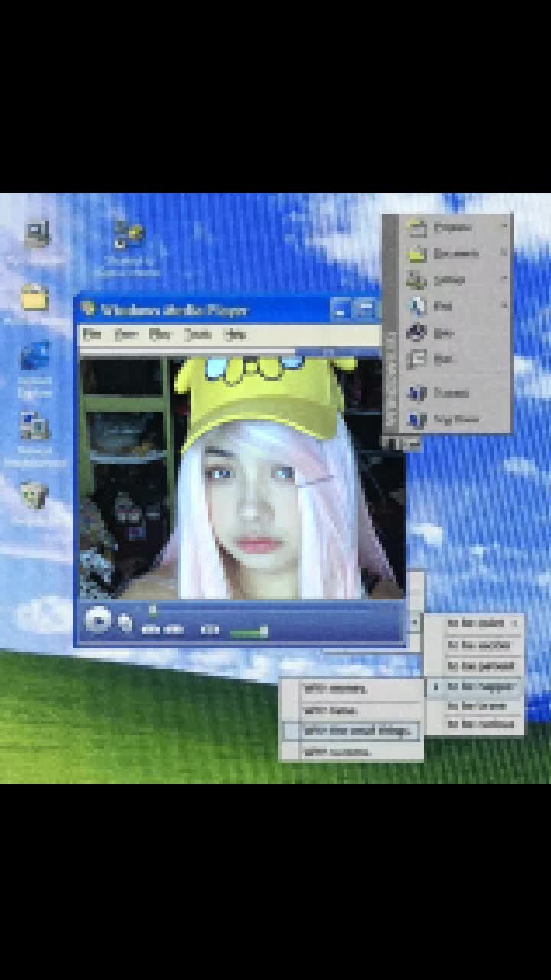Minimize the Windows Media Player window
This screenshot has height=980, width=551.
[340, 309]
